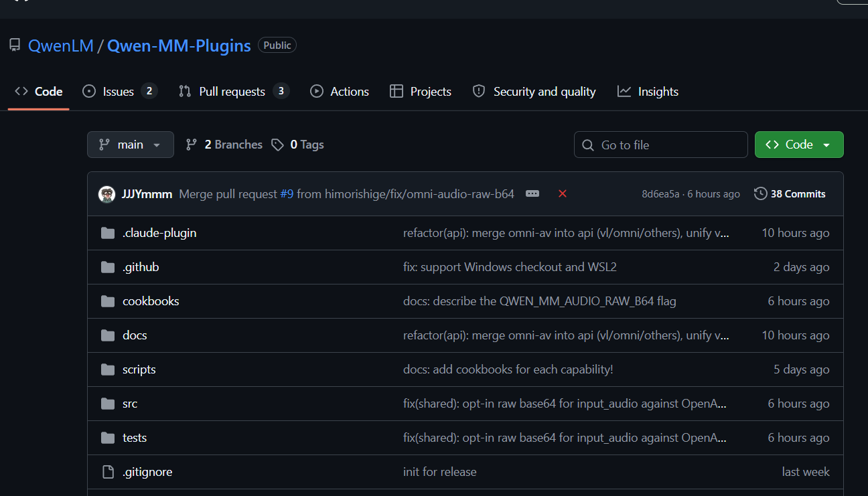Switch to the Code tab
The image size is (868, 496).
click(x=39, y=92)
